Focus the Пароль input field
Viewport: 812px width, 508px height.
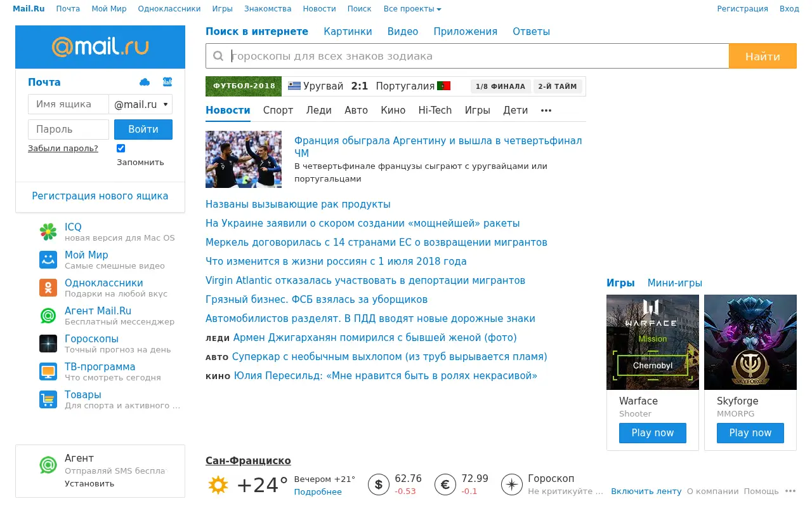(x=69, y=130)
